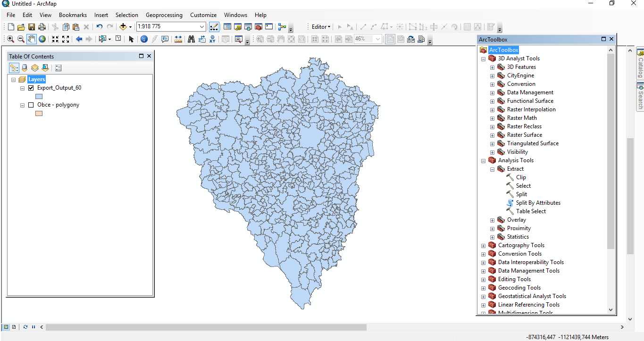
Task: Collapse the Extract toolset
Action: [492, 169]
